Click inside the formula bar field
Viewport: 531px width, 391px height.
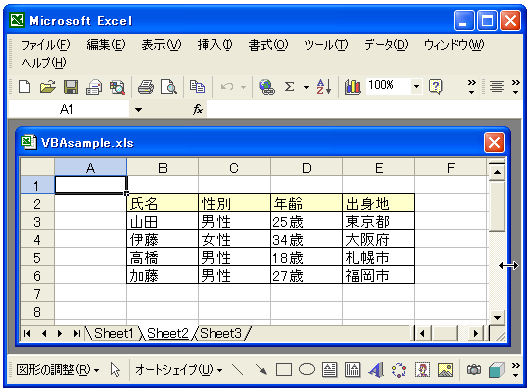click(364, 109)
